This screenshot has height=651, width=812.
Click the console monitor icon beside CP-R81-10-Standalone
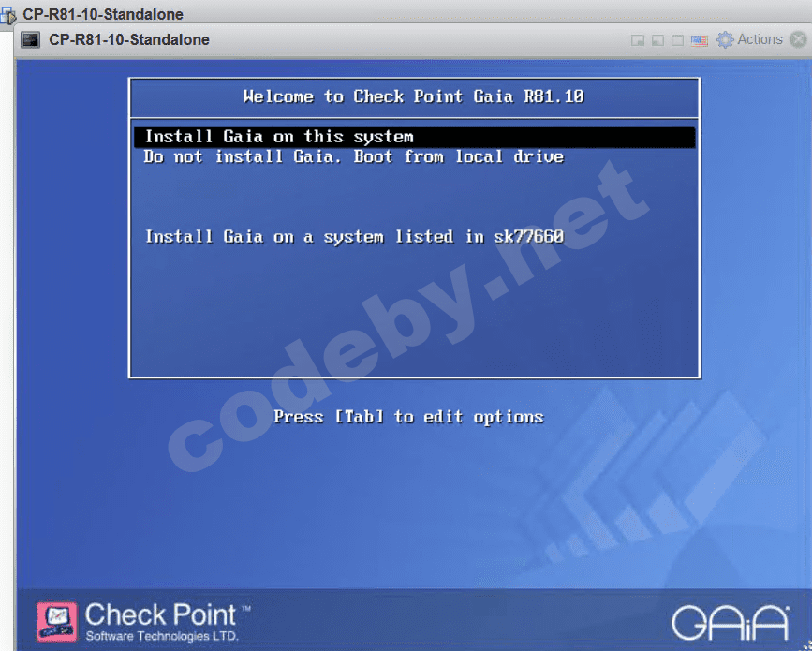31,40
